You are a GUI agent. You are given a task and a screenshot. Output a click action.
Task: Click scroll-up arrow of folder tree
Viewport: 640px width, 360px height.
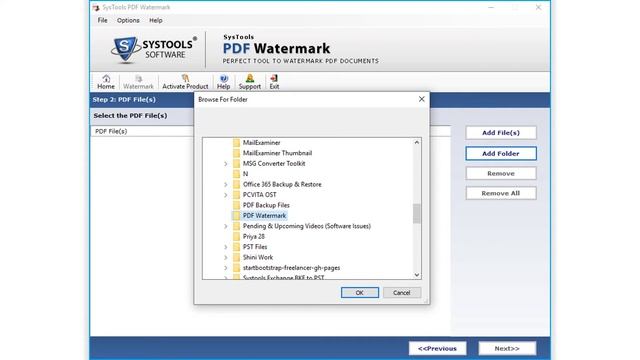(416, 142)
